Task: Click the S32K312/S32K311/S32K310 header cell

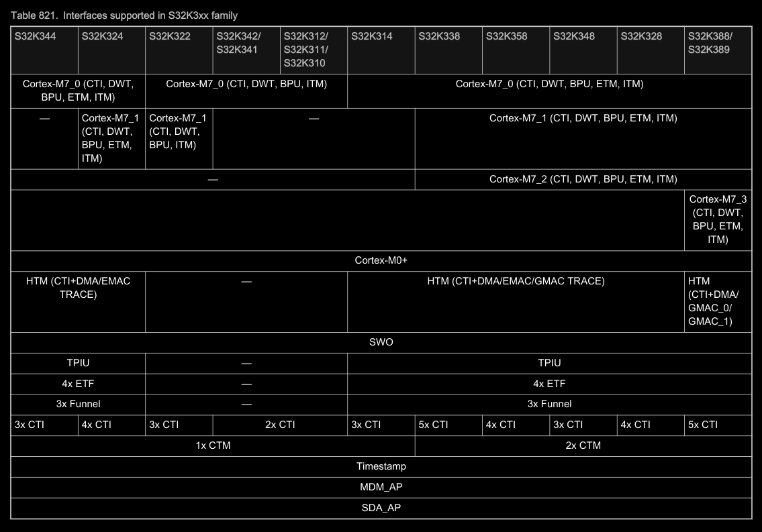Action: (x=305, y=49)
